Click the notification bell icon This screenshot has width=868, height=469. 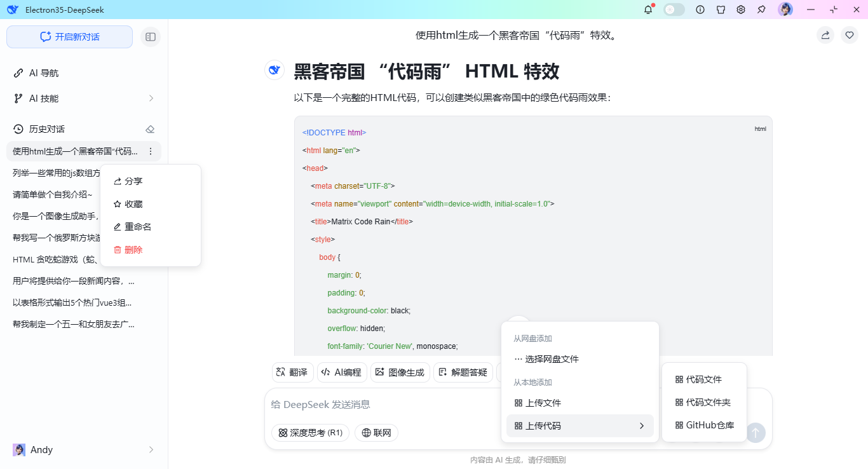click(x=647, y=10)
